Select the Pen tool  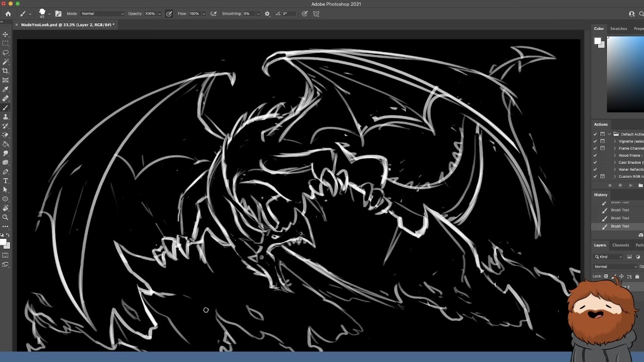click(x=5, y=172)
